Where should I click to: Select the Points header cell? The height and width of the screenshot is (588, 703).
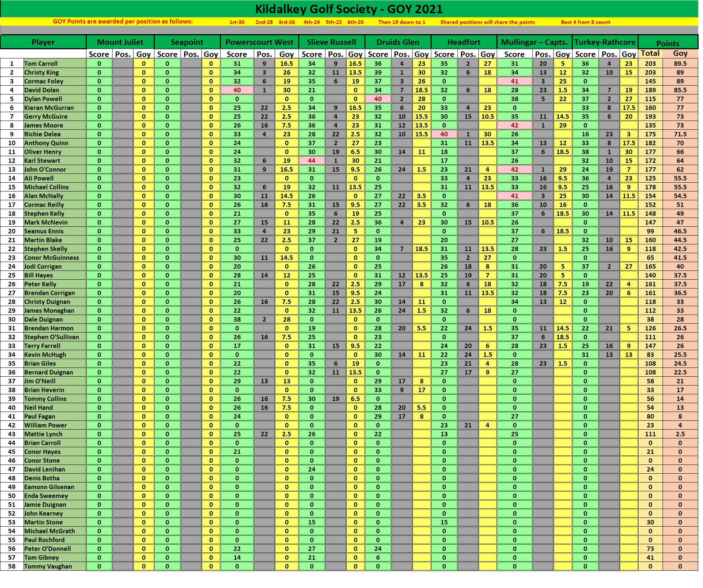[x=668, y=43]
